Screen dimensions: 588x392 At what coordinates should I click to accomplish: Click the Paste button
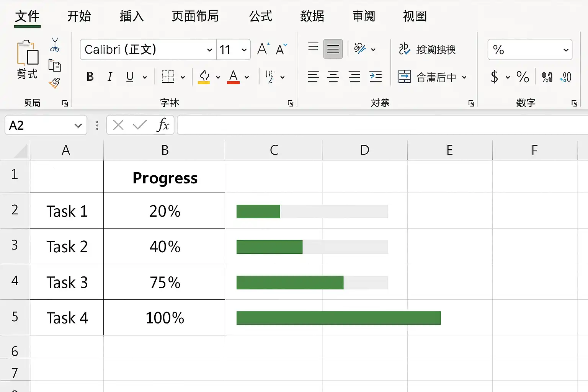(28, 59)
